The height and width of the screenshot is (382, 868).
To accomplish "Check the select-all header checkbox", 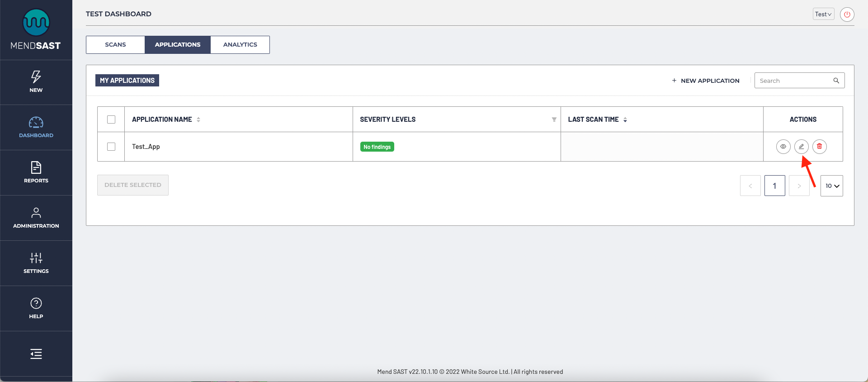I will tap(111, 119).
